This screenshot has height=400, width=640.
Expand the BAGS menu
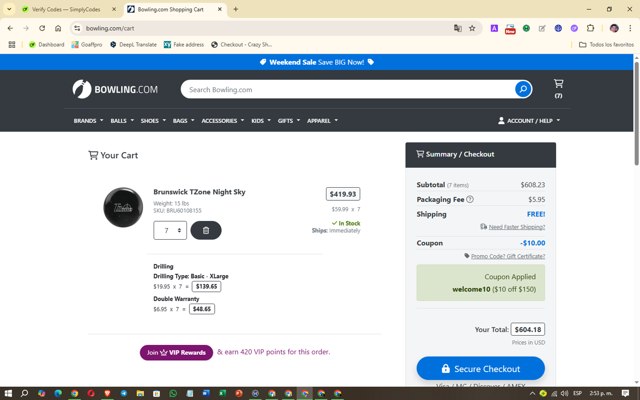183,121
